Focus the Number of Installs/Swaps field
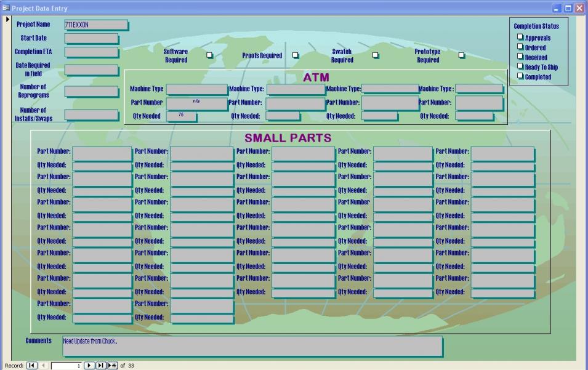 coord(91,115)
